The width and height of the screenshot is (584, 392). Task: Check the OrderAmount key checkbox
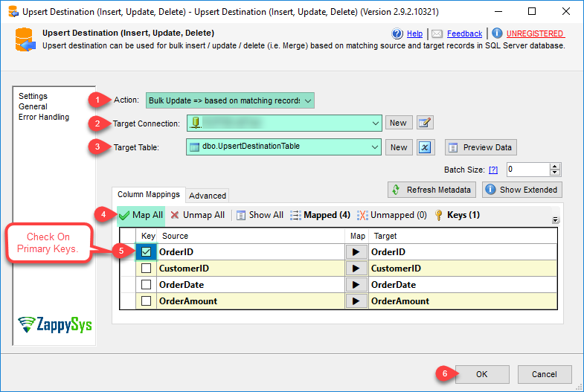click(146, 301)
